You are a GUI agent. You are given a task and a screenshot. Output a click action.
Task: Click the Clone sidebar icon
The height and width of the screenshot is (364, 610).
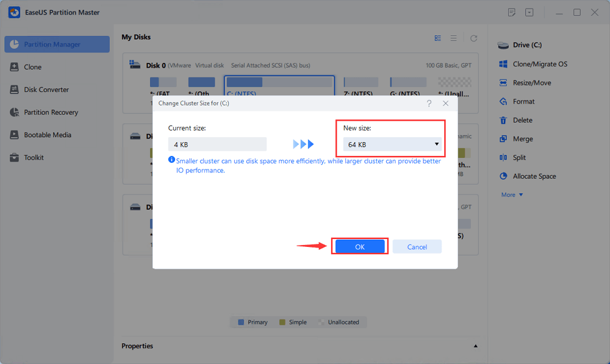(x=14, y=67)
